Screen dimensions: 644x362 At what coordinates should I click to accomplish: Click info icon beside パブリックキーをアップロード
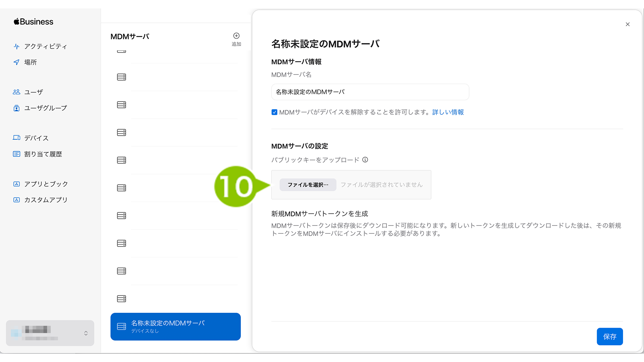pos(365,160)
